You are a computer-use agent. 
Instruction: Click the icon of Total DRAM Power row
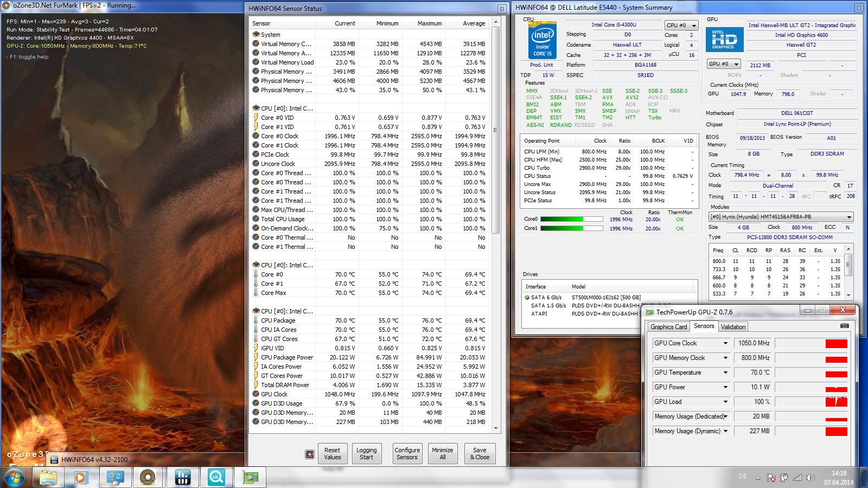click(256, 385)
